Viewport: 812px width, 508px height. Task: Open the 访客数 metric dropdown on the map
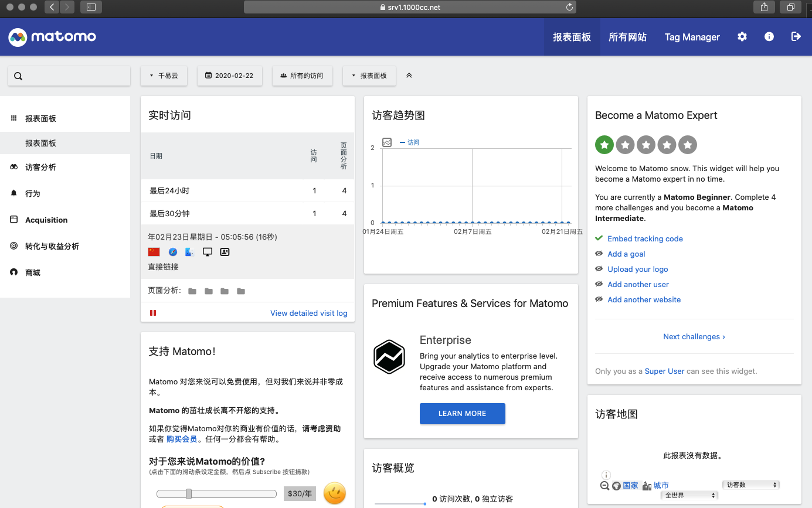(x=751, y=485)
